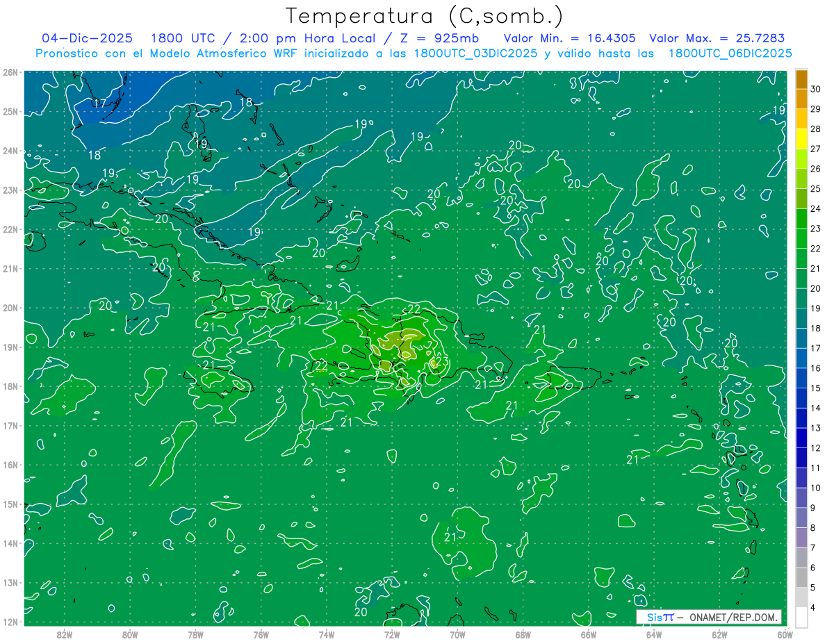This screenshot has height=644, width=834.
Task: Click the '80W' longitude axis label
Action: (x=130, y=634)
